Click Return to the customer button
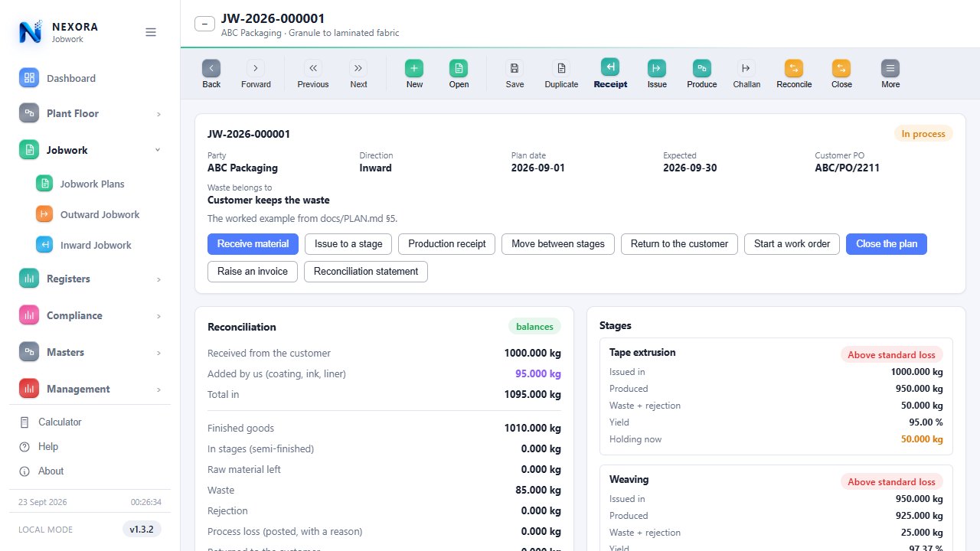 [x=679, y=244]
